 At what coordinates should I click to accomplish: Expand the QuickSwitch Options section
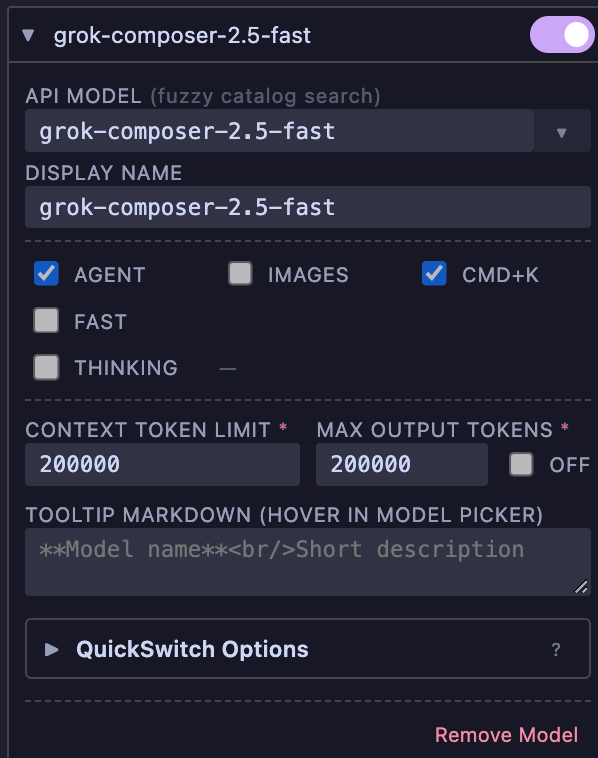308,649
